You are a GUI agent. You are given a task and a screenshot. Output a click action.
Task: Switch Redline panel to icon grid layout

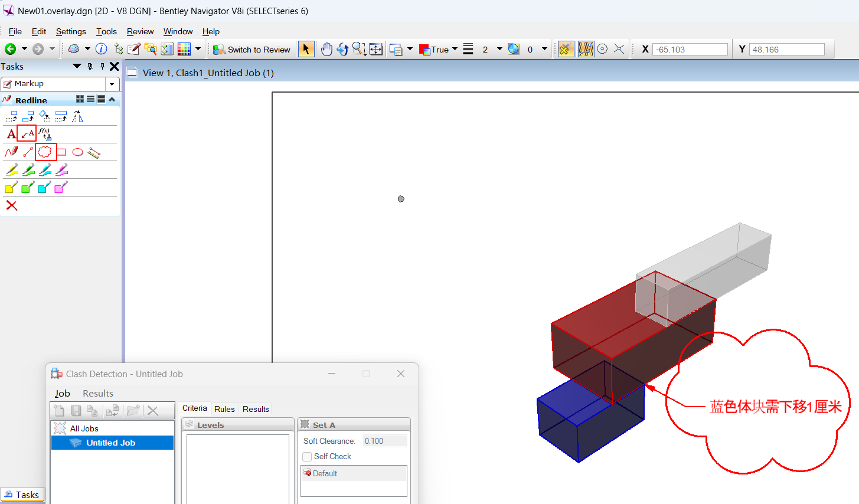[x=80, y=99]
